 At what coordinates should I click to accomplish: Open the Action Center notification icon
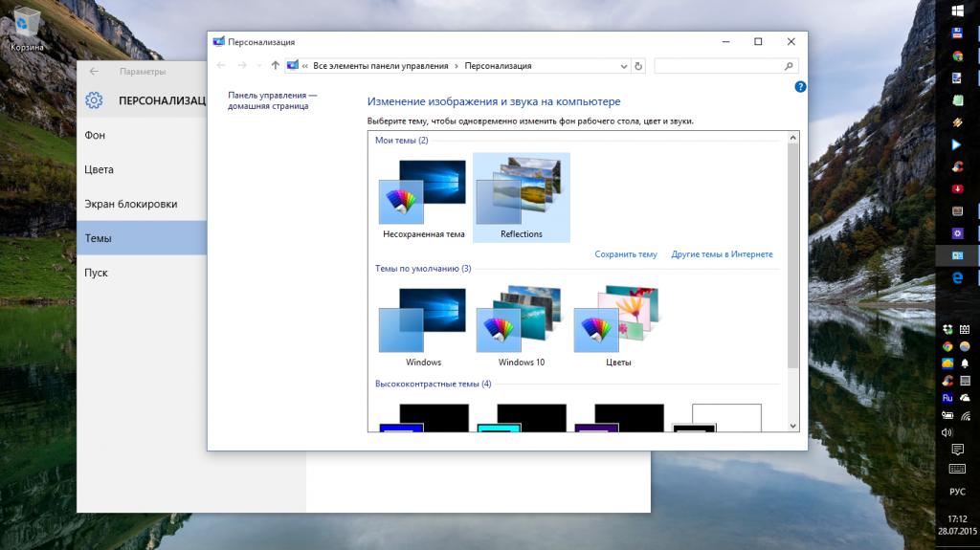956,450
